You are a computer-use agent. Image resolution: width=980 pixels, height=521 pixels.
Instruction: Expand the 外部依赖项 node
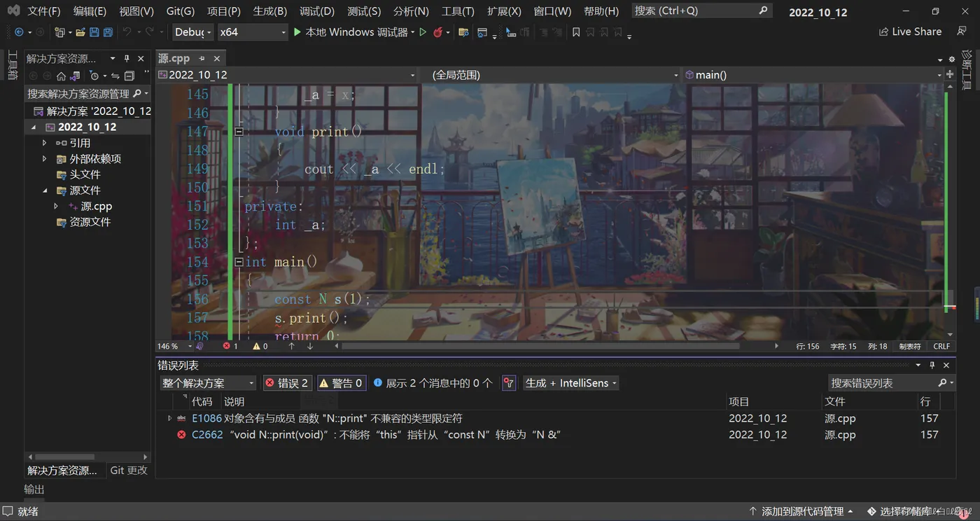click(45, 159)
